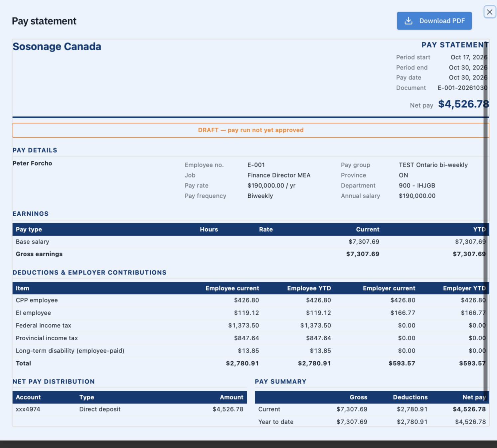This screenshot has height=448, width=497.
Task: Select the Long-term disability (employee-paid) label
Action: click(70, 351)
